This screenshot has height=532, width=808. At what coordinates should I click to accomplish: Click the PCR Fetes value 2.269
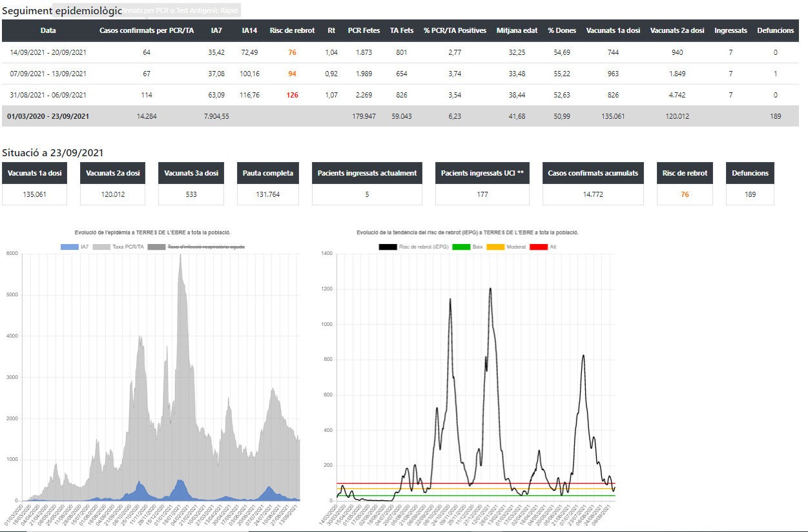click(364, 95)
